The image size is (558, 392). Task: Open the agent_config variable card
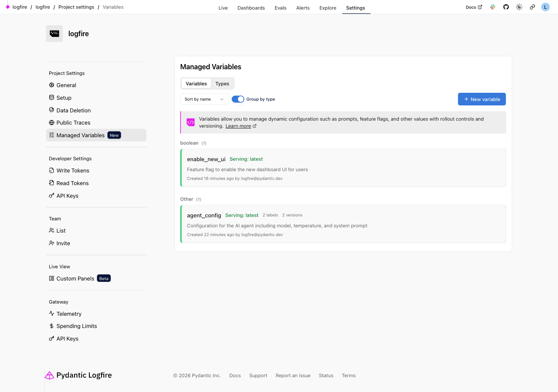(343, 224)
